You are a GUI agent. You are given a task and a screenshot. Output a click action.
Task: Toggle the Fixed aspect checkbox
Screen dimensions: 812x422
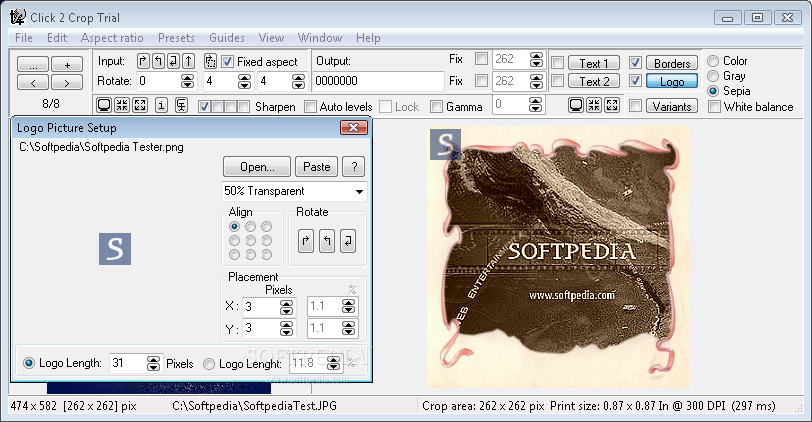pos(227,62)
